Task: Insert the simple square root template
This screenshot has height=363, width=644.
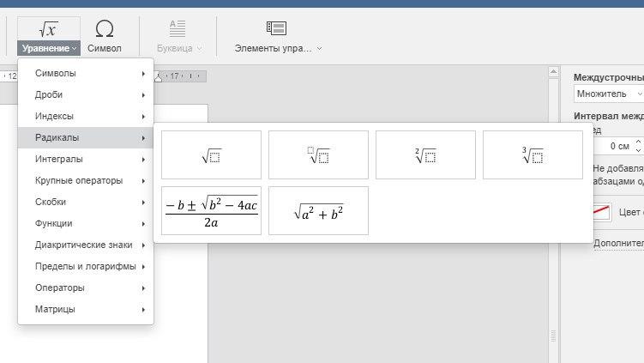Action: click(211, 155)
